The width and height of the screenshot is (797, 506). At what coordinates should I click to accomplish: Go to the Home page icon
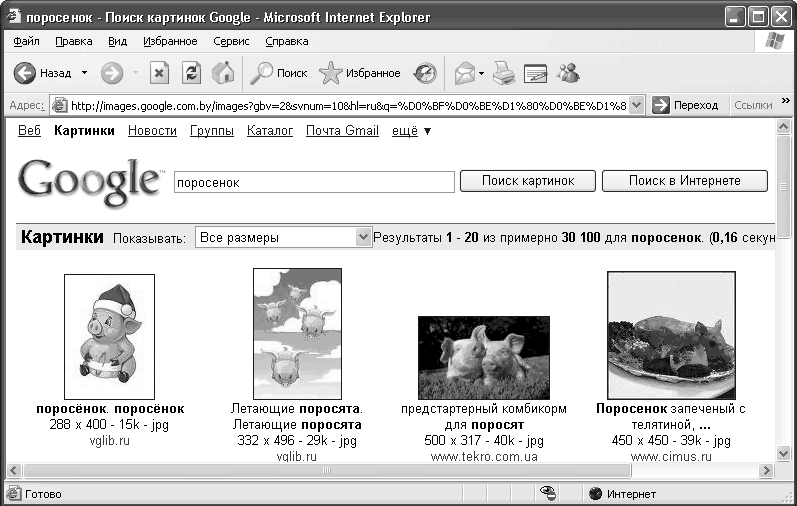223,73
